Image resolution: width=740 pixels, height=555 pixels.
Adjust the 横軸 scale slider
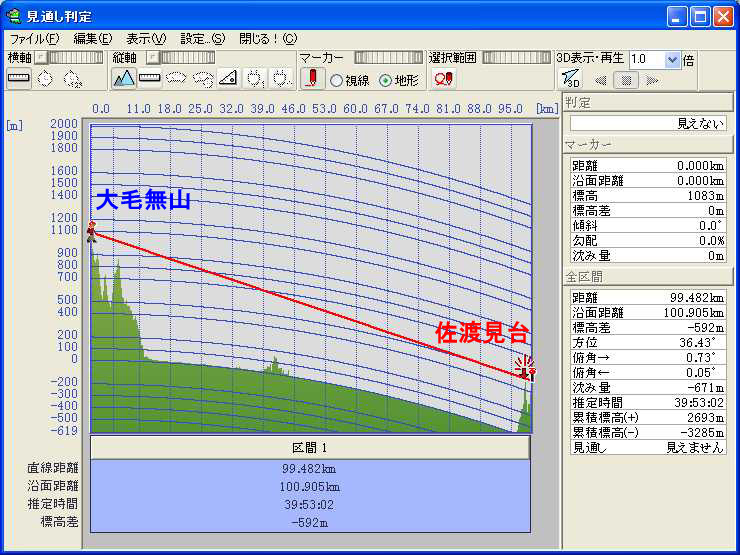click(x=76, y=58)
